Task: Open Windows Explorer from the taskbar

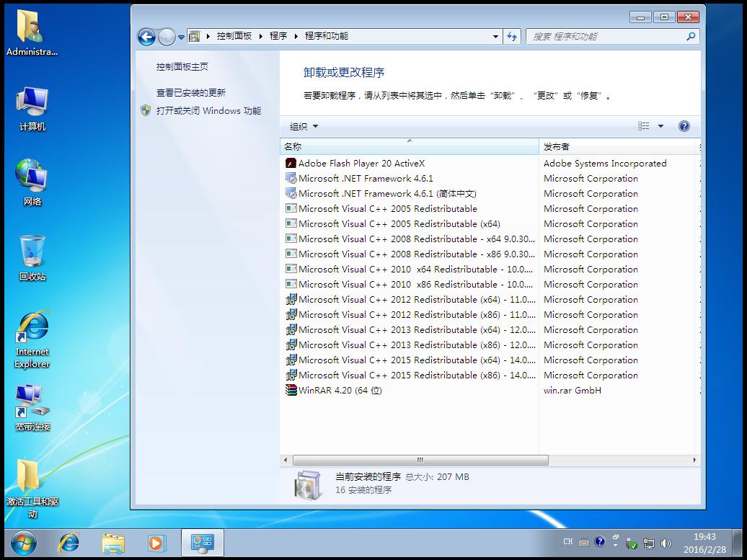Action: (113, 543)
